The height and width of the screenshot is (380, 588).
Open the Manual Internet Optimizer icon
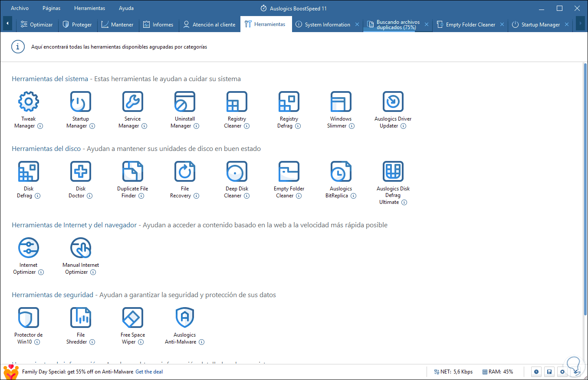pos(81,248)
